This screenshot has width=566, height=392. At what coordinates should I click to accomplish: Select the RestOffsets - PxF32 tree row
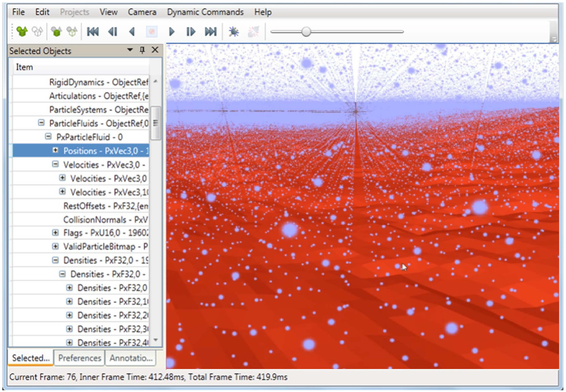(106, 206)
